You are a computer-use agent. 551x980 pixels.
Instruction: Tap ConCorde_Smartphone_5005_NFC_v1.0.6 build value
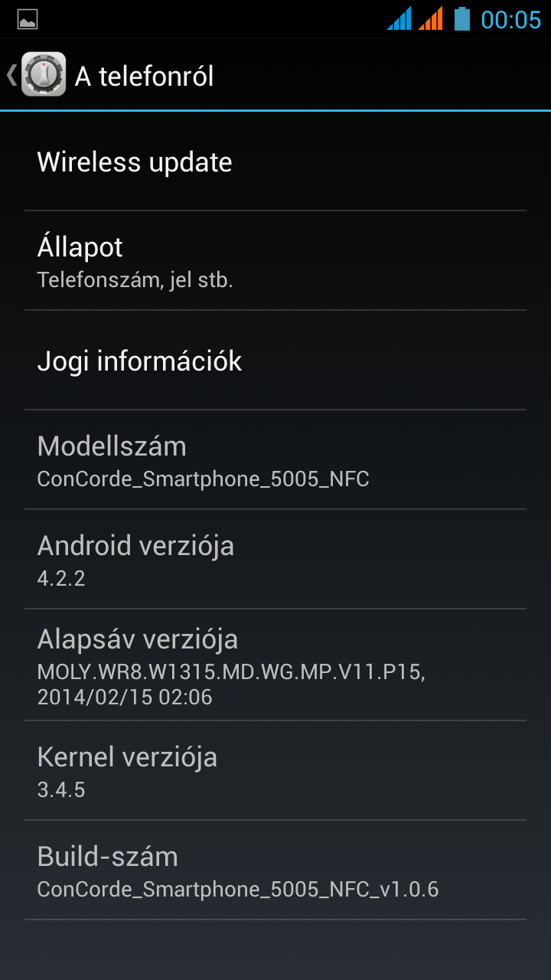[x=238, y=890]
